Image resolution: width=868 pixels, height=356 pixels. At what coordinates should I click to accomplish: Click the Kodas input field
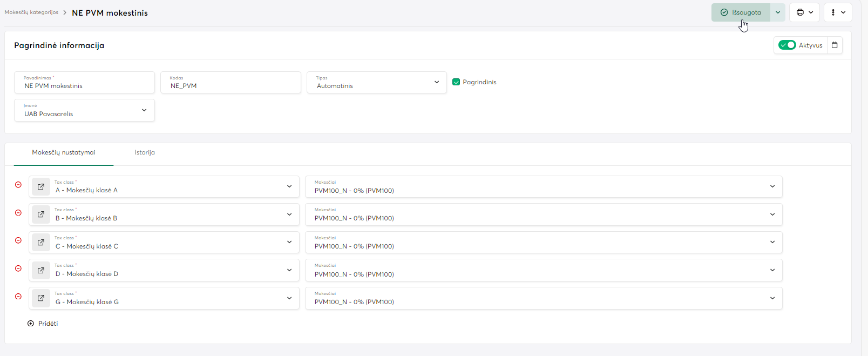point(230,86)
